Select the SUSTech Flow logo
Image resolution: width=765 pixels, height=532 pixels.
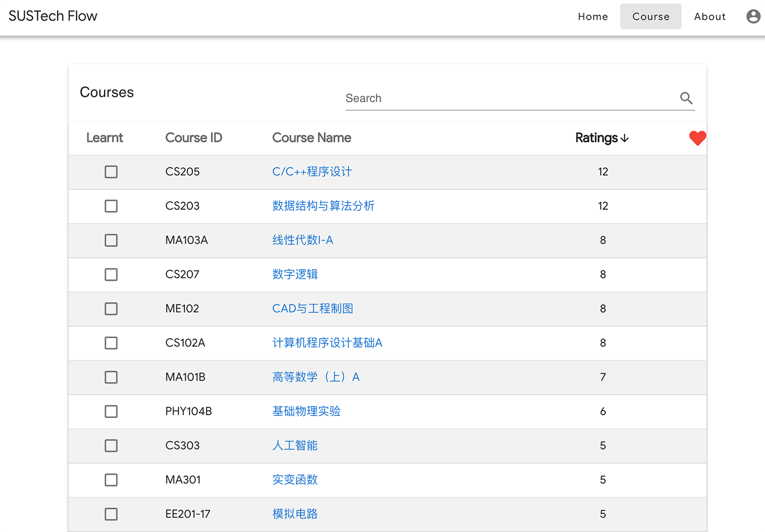(x=53, y=16)
